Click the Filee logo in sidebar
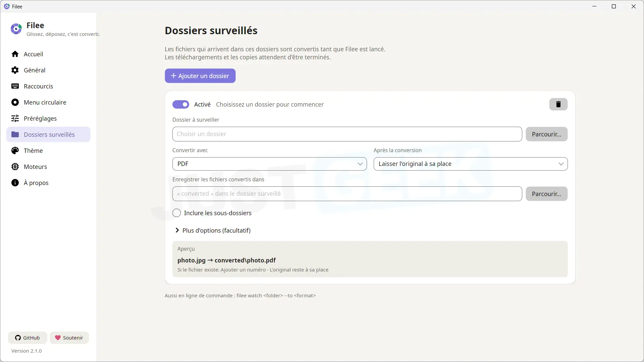This screenshot has width=644, height=362. (16, 29)
